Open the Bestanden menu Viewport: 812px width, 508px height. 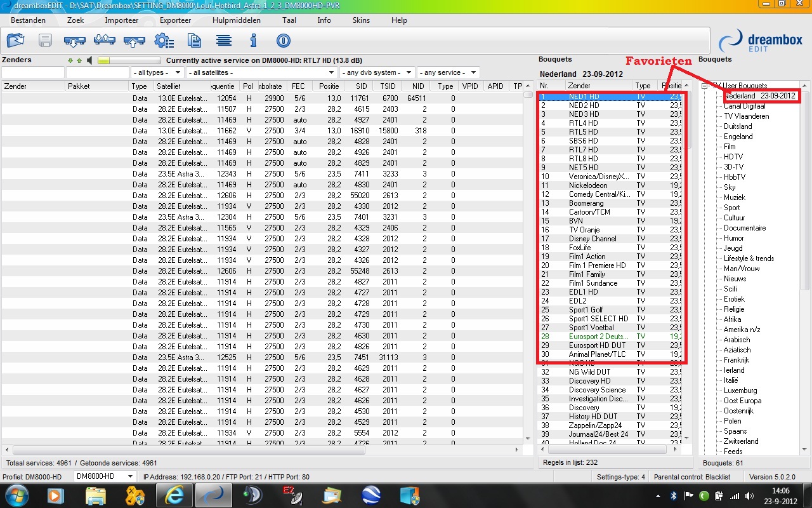coord(29,20)
